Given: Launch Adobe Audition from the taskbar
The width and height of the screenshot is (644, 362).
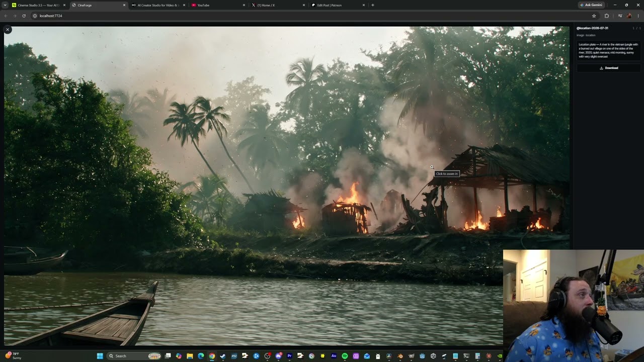Looking at the screenshot, I should point(334,356).
